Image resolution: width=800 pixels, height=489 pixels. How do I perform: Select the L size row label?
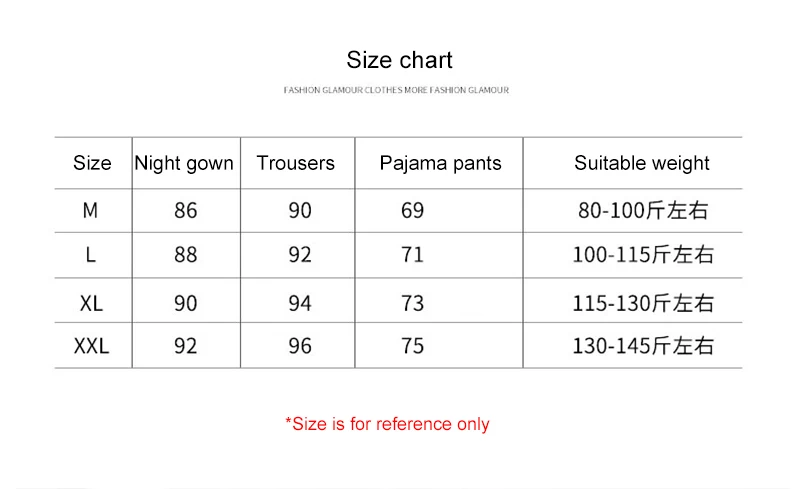pos(91,255)
